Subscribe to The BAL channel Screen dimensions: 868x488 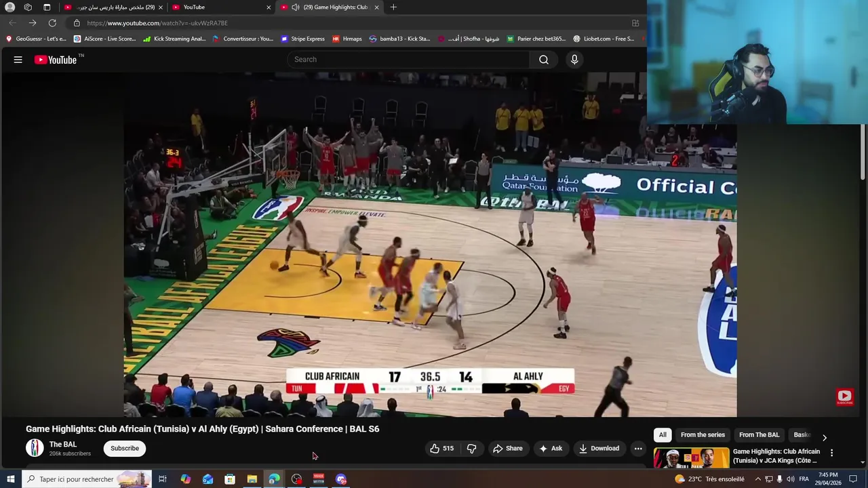125,448
